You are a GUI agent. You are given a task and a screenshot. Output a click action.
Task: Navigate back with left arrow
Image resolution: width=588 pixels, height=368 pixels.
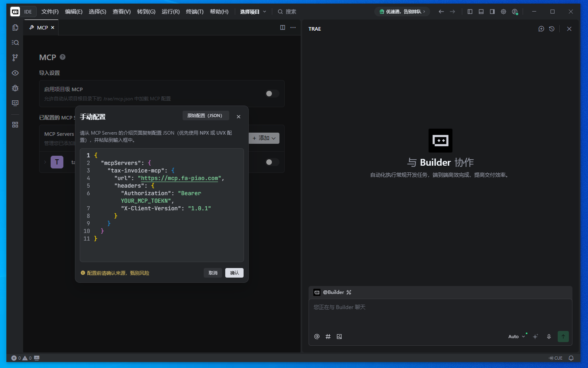(x=441, y=12)
